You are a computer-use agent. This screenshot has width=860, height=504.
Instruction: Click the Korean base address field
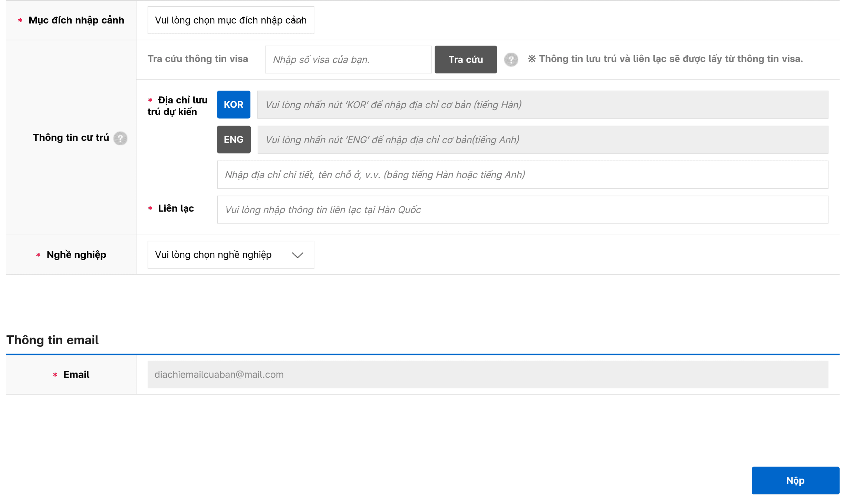point(542,105)
